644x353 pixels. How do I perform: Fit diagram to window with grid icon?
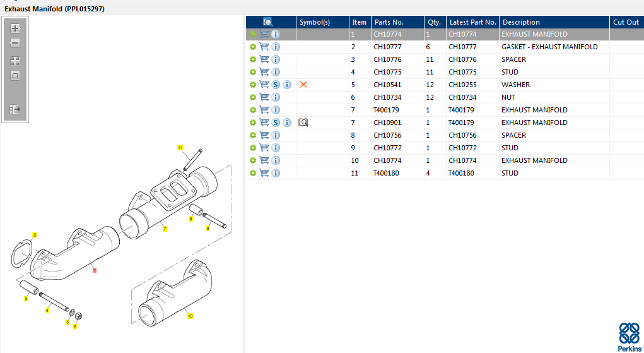(15, 61)
